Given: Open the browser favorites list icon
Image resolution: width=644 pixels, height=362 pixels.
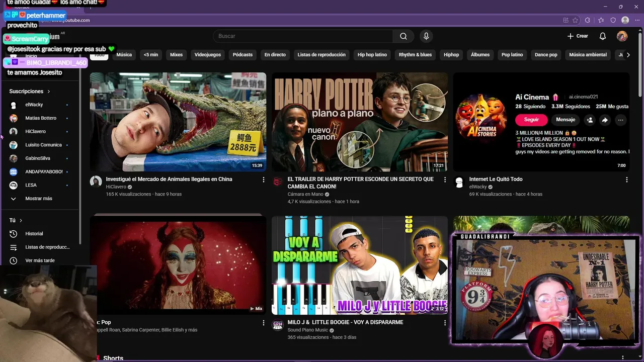Looking at the screenshot, I should click(601, 20).
